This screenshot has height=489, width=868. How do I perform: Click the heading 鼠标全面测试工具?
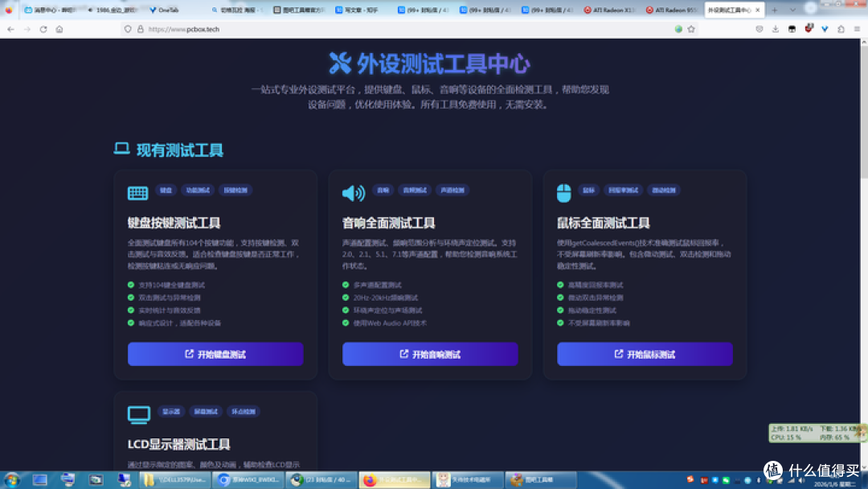coord(604,223)
